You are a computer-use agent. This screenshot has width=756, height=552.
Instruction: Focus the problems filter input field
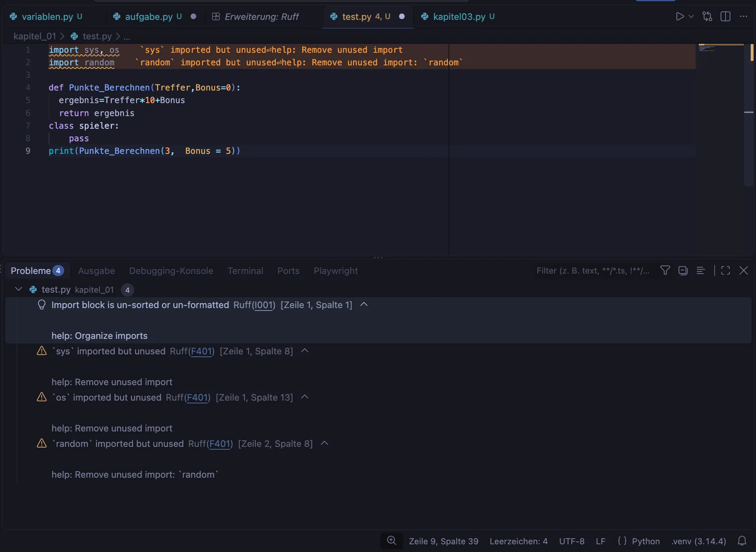point(593,271)
